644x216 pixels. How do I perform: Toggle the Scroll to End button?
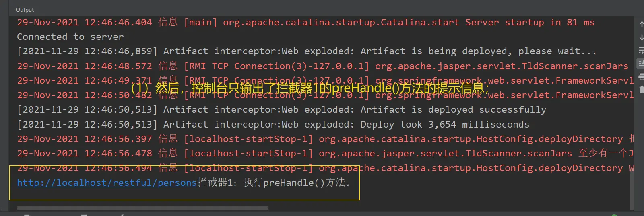(x=641, y=63)
